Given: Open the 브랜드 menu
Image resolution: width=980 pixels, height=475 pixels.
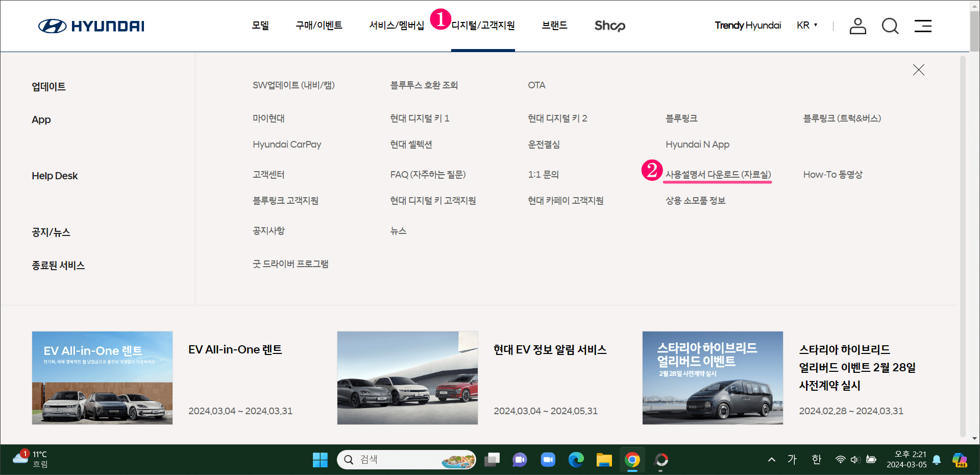Looking at the screenshot, I should (555, 26).
